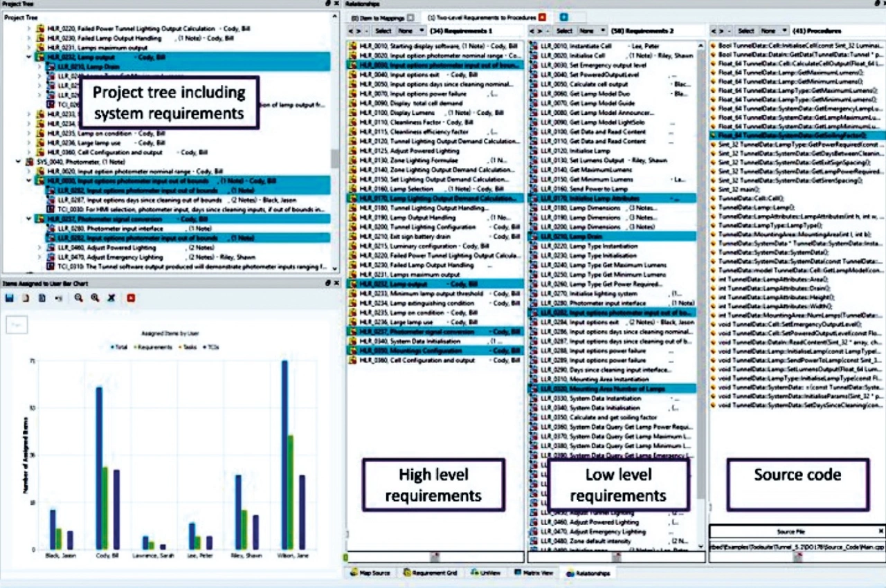
Task: Close the Source File panel
Action: coord(880,531)
